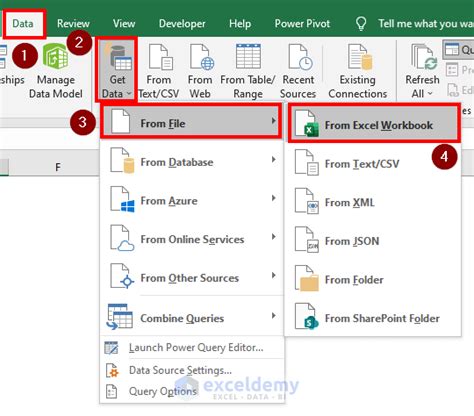Expand the From Database submenu arrow
The image size is (474, 416).
tap(273, 160)
